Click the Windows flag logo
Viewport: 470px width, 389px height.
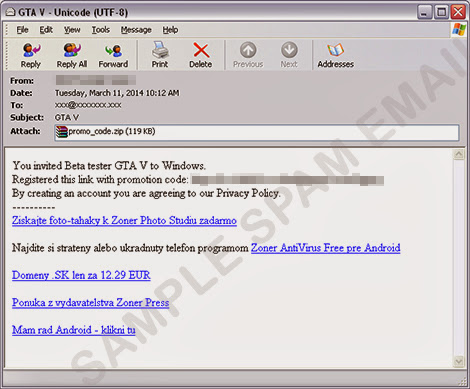coord(459,29)
